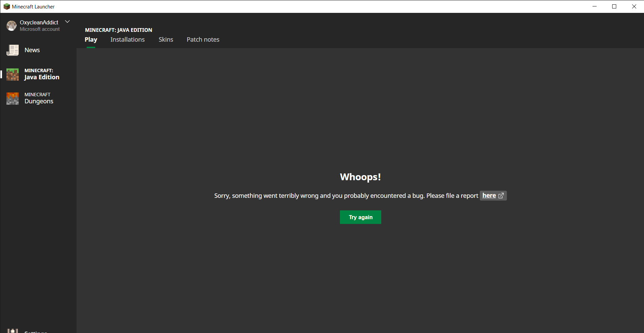Select the Minecraft Dungeons block icon
This screenshot has height=333, width=644.
coord(13,99)
